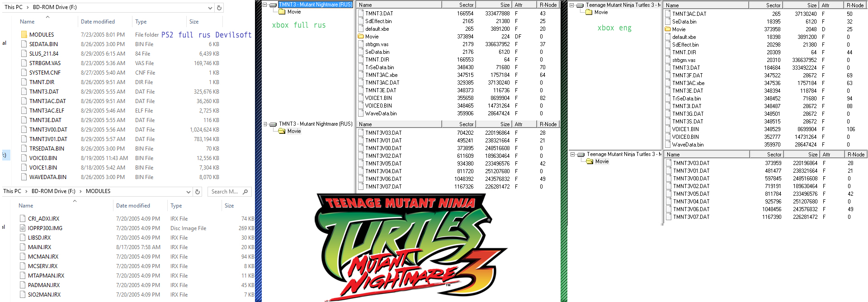Open address history dropdown of MODULES address bar
Screen dimensions: 868x302
(188, 192)
